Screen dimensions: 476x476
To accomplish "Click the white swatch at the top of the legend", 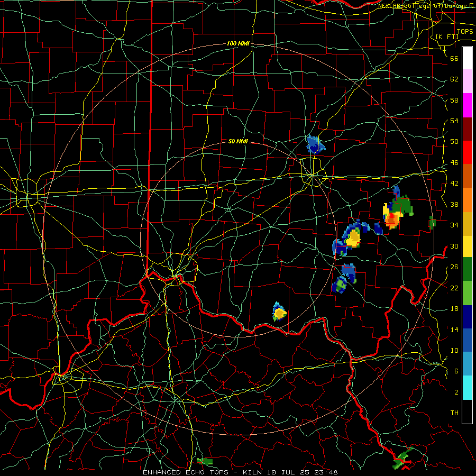I will pyautogui.click(x=467, y=58).
